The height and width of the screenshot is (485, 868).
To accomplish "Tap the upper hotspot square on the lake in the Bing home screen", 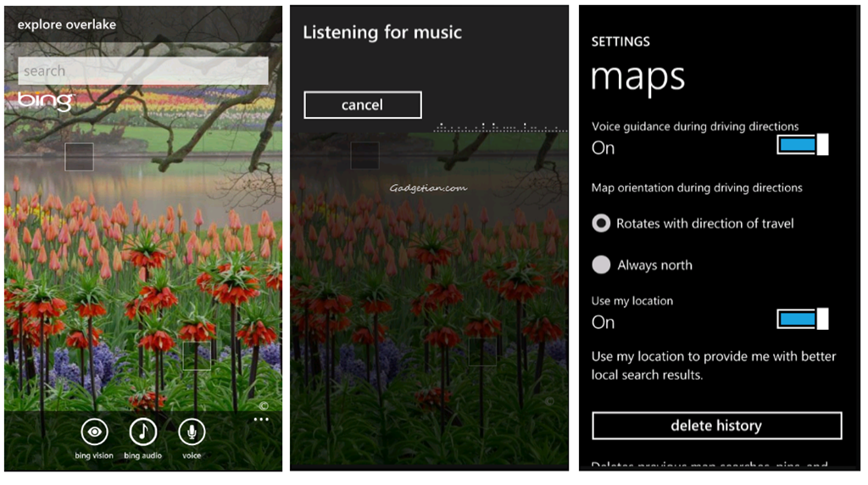I will coord(79,157).
